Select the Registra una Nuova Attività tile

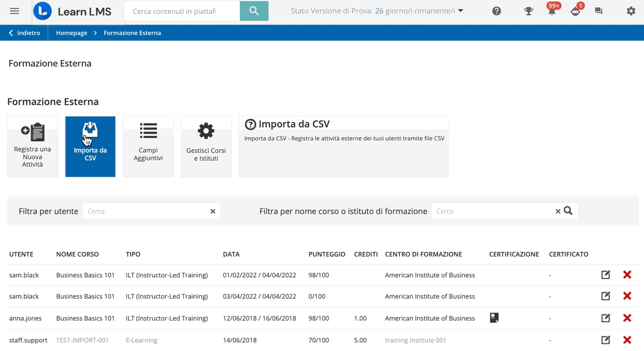[32, 146]
